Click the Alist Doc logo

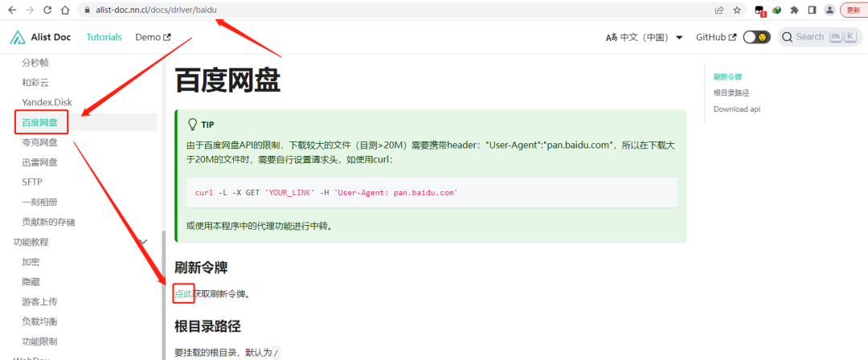click(x=40, y=37)
